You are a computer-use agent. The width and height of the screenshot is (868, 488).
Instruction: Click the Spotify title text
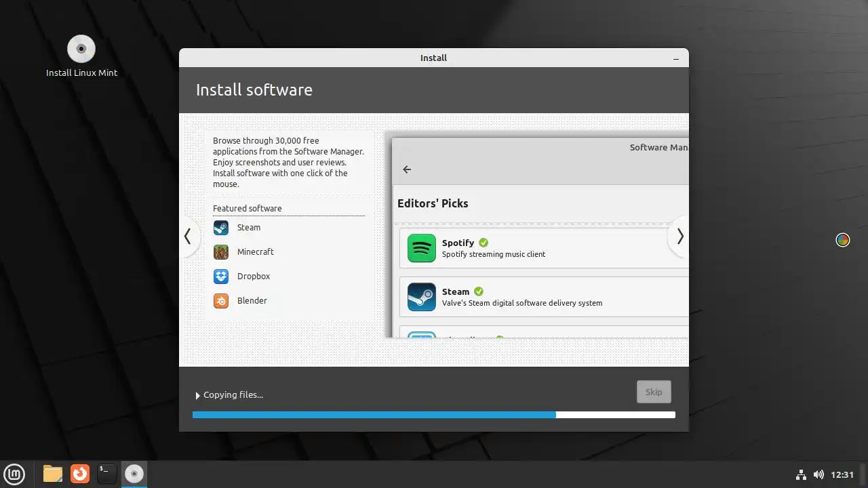pyautogui.click(x=458, y=243)
